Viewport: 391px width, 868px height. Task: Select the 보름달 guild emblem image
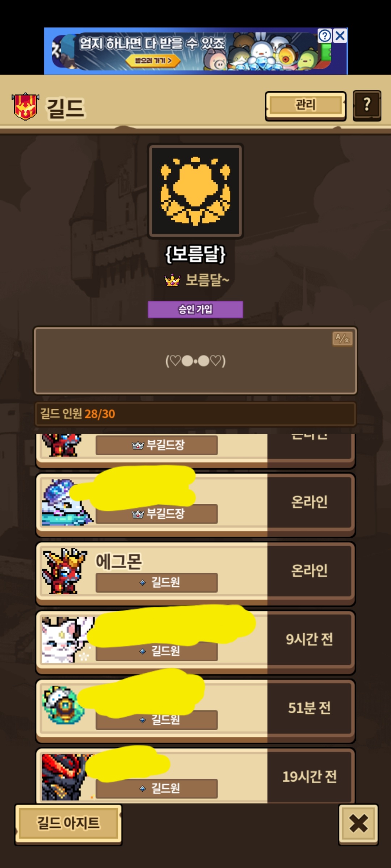(x=195, y=191)
